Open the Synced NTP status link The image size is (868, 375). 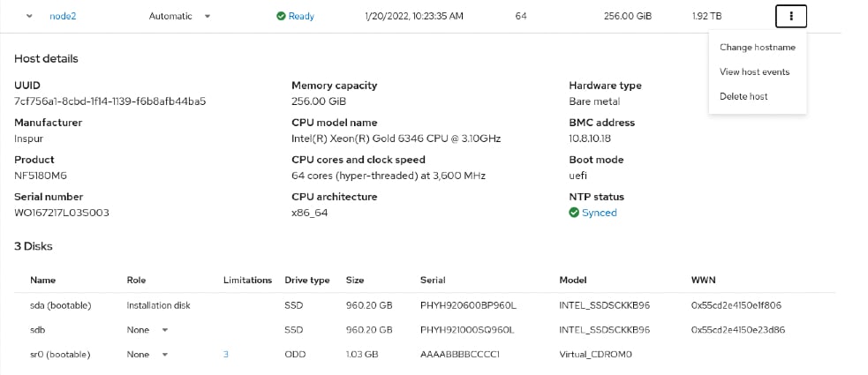click(x=600, y=213)
